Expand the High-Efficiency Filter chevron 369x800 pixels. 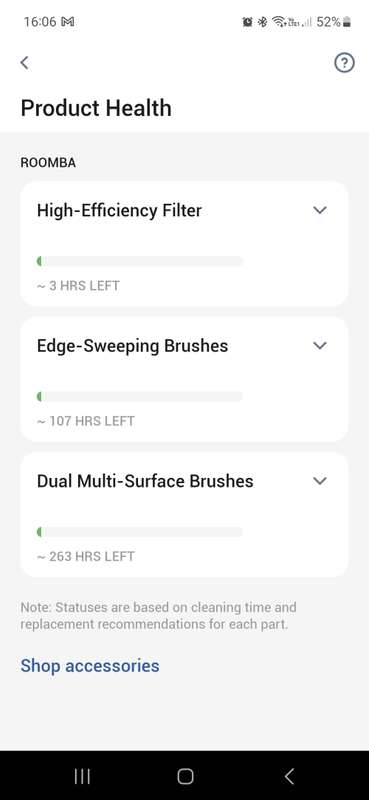pyautogui.click(x=320, y=210)
